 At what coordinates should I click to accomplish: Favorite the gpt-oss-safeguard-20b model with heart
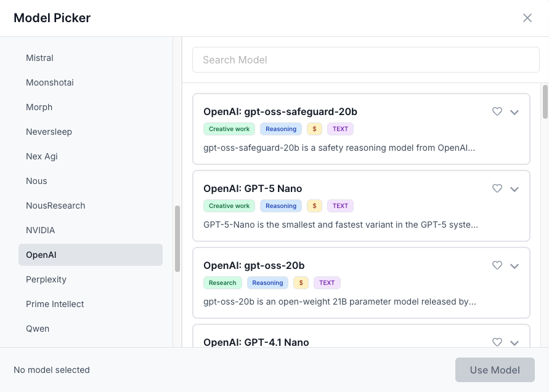pos(497,111)
